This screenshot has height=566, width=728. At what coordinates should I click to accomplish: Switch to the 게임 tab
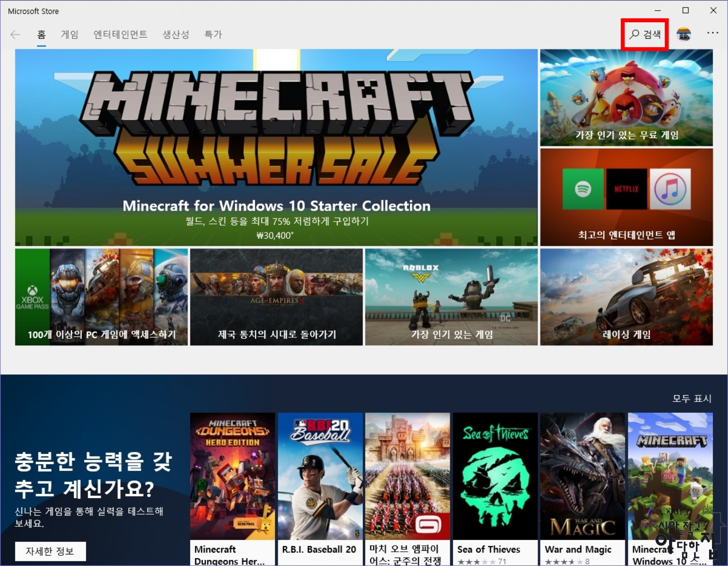point(70,35)
